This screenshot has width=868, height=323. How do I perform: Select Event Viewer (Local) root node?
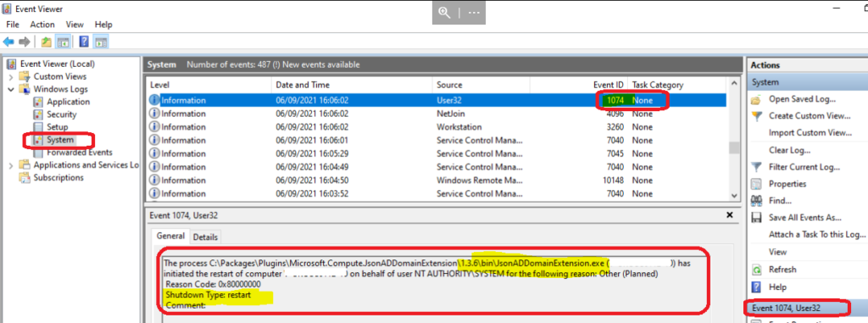57,64
